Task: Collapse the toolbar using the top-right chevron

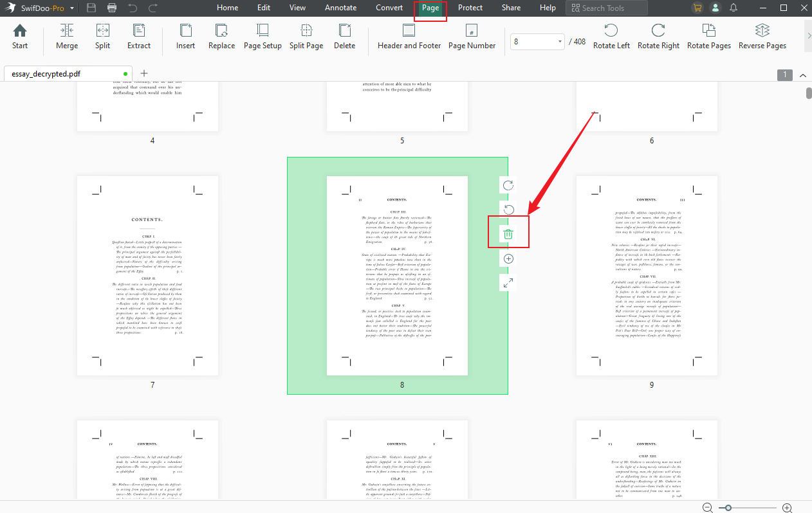Action: (x=802, y=75)
